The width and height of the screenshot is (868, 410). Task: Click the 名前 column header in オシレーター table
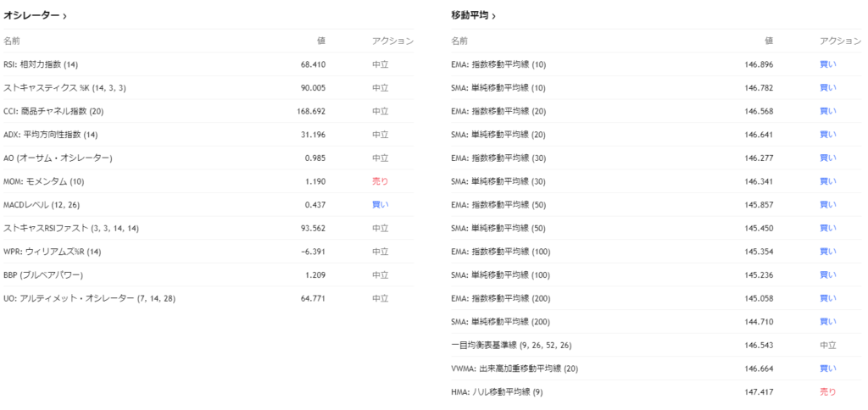pyautogui.click(x=11, y=41)
